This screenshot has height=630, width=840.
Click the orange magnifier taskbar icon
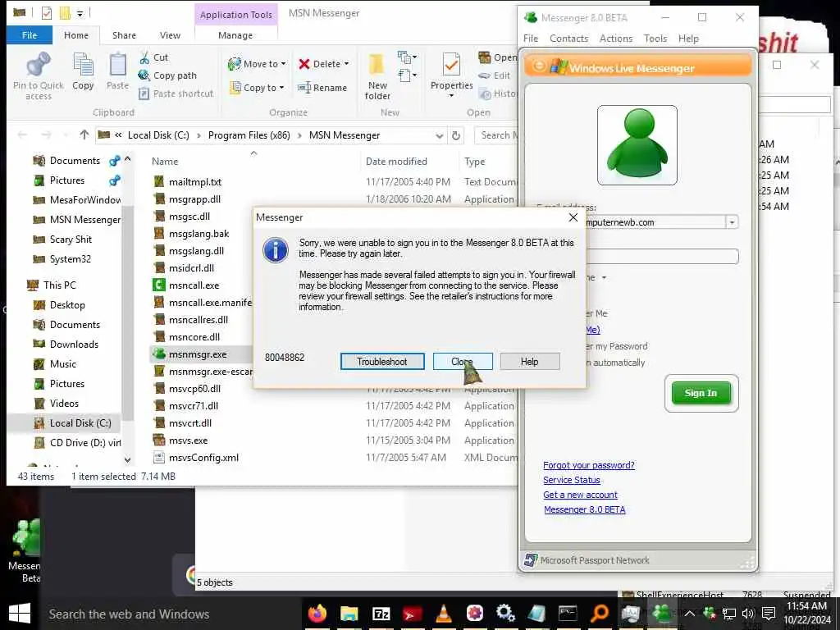click(600, 613)
